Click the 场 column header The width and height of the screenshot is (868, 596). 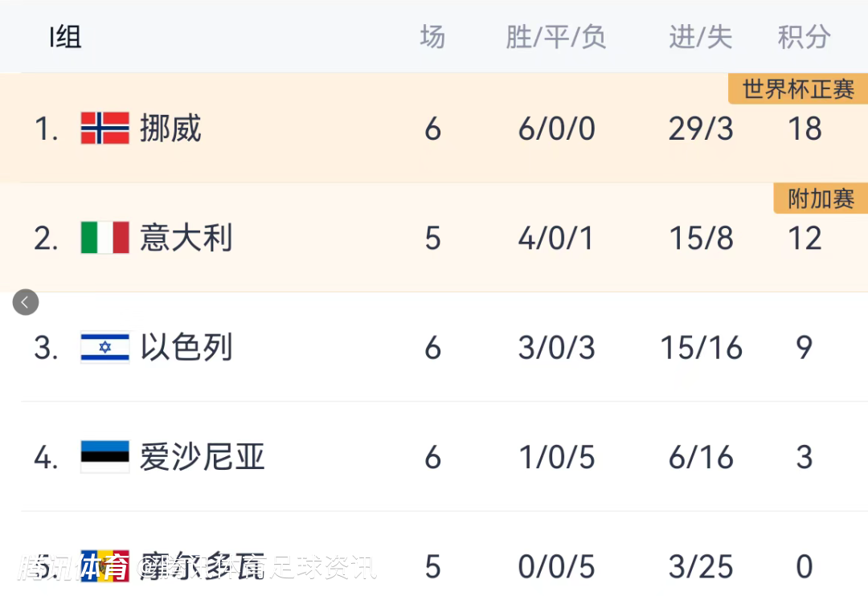pos(432,37)
